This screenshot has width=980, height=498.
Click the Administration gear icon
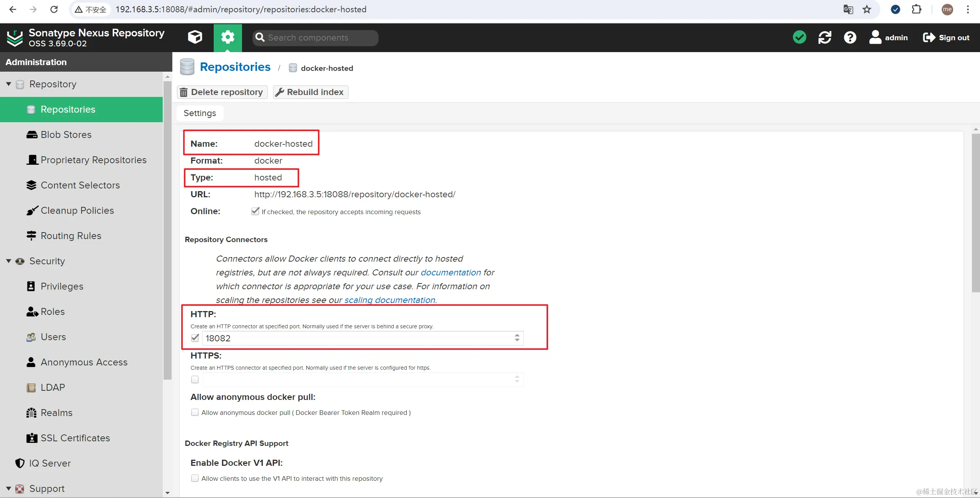227,37
